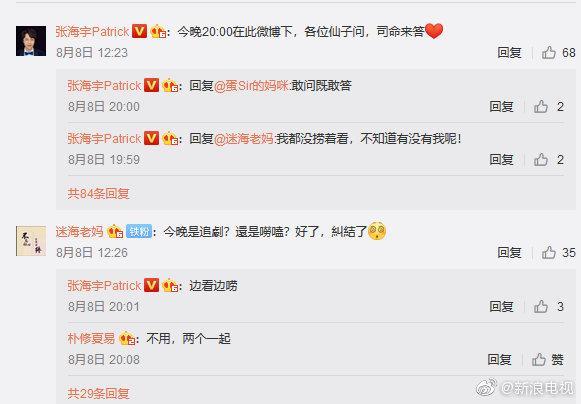
Task: Click verified V badge beside top 张海宇Patrick
Action: click(139, 31)
